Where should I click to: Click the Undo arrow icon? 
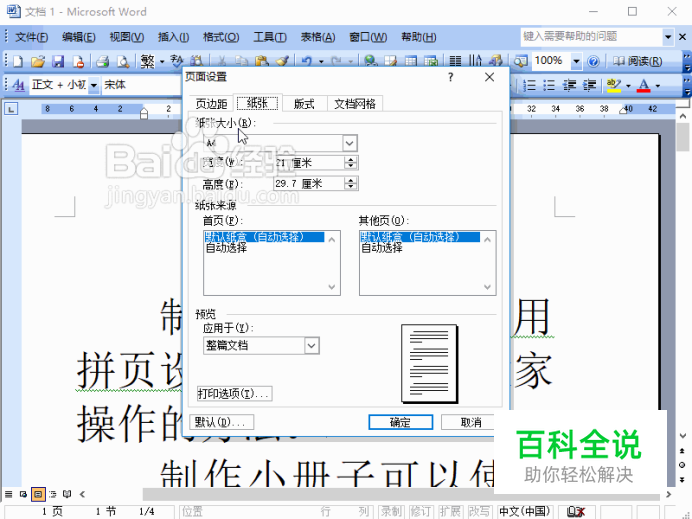coord(307,61)
